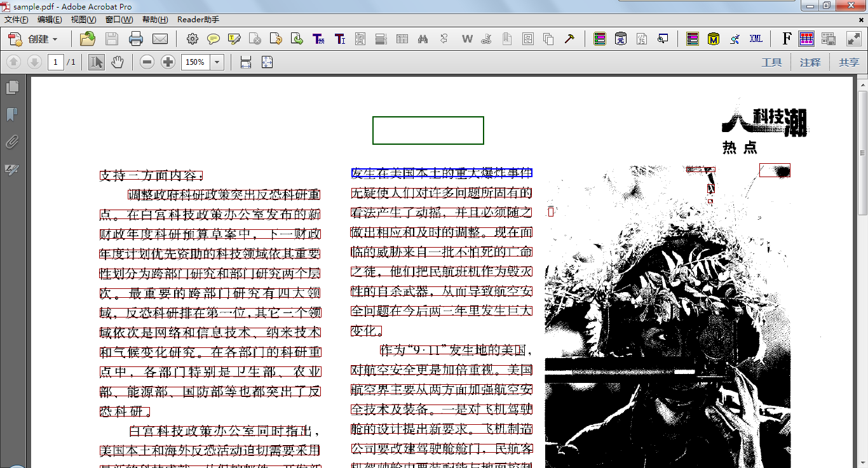Open the 文件(F) menu
Screen dimensions: 868x468
pyautogui.click(x=17, y=20)
